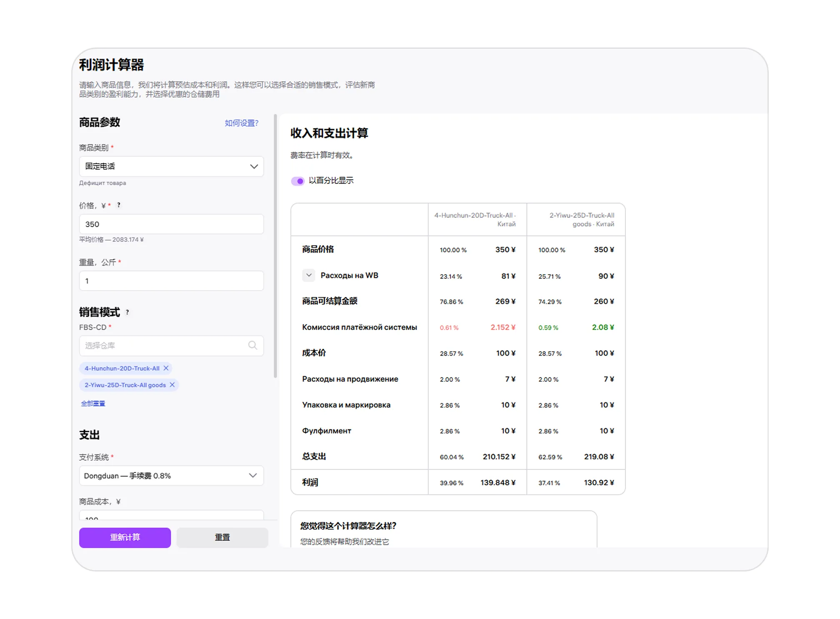Click the 269 ¥ settlement value
Screen dimensions: 840x619
(x=505, y=301)
